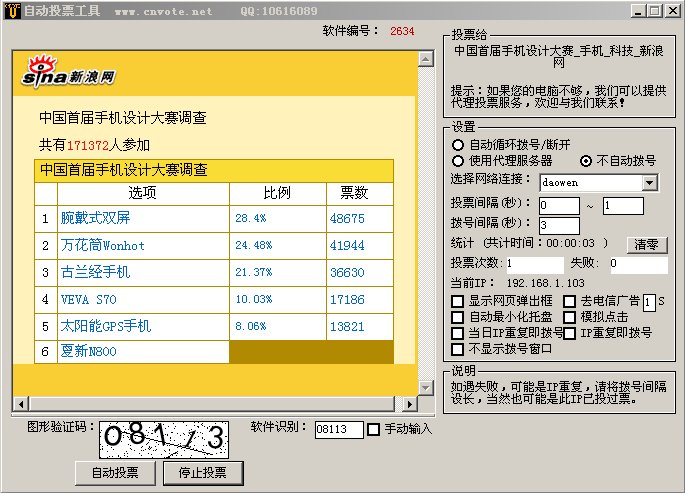Enable the 显示网页弹出框 checkbox
The width and height of the screenshot is (685, 493).
458,301
